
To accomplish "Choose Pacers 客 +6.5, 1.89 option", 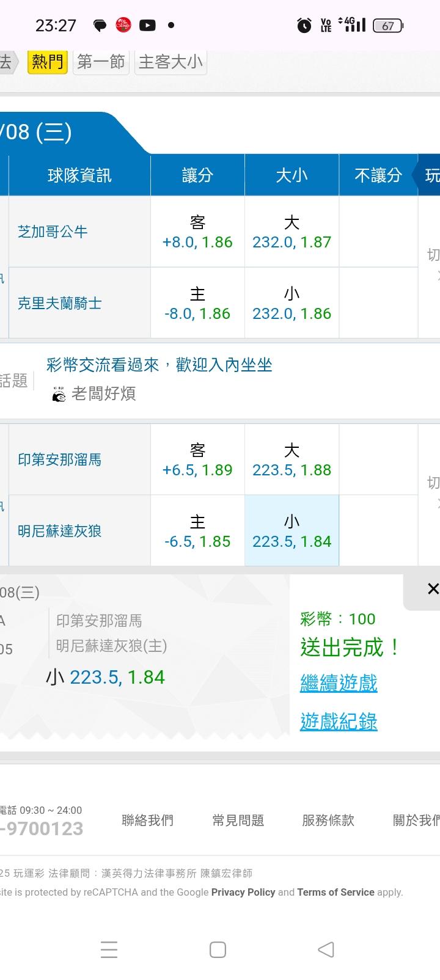I will pos(197,460).
